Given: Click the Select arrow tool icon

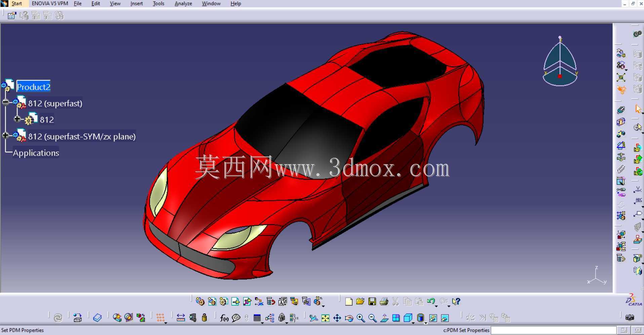Looking at the screenshot, I should point(638,109).
